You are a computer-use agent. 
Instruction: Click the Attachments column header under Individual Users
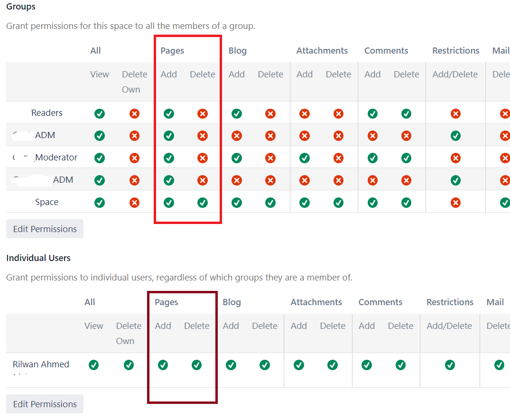316,302
